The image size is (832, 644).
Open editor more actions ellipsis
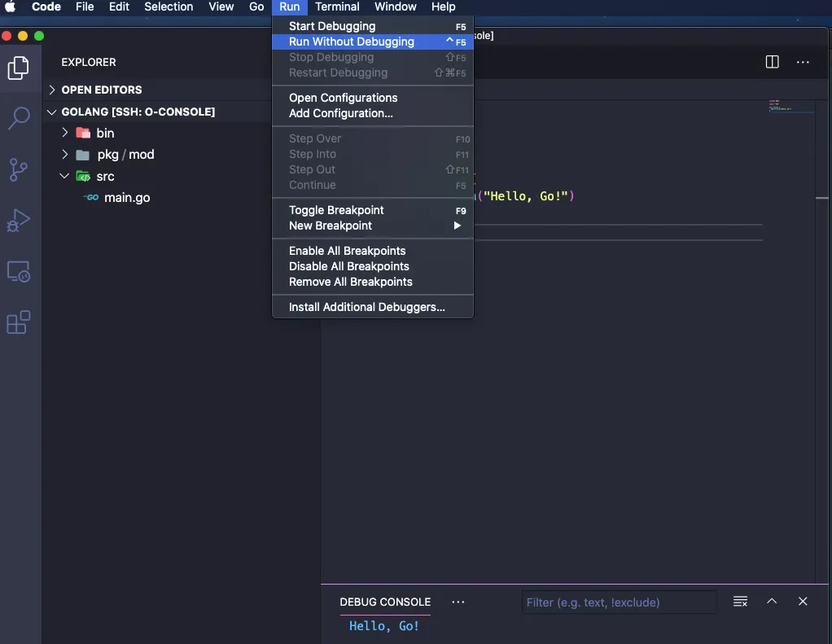point(803,62)
